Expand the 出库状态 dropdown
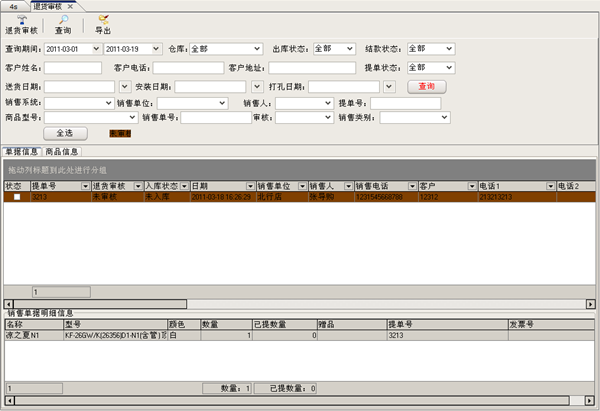This screenshot has height=411, width=600. 351,48
